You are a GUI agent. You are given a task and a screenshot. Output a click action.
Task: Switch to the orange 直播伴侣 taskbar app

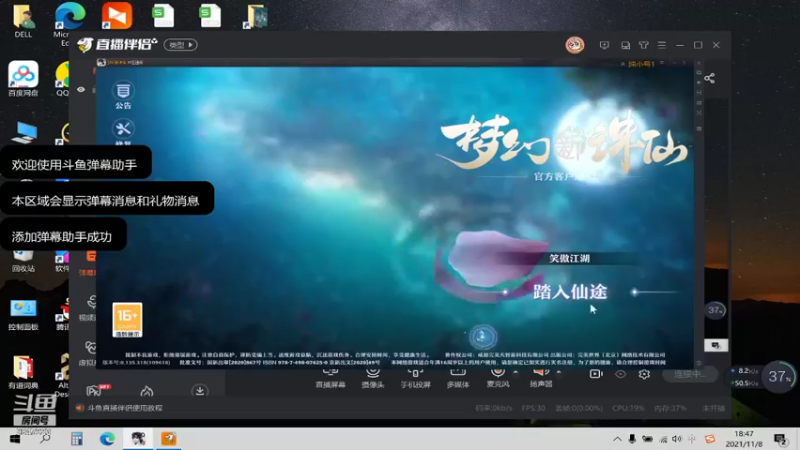pos(169,439)
